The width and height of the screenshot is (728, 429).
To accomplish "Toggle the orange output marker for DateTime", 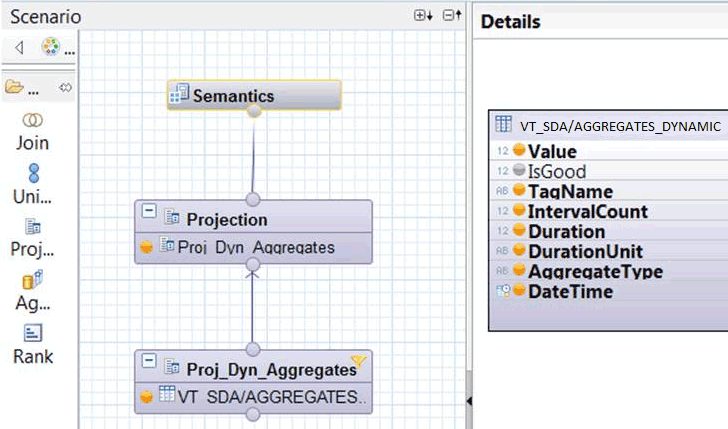I will [x=519, y=291].
